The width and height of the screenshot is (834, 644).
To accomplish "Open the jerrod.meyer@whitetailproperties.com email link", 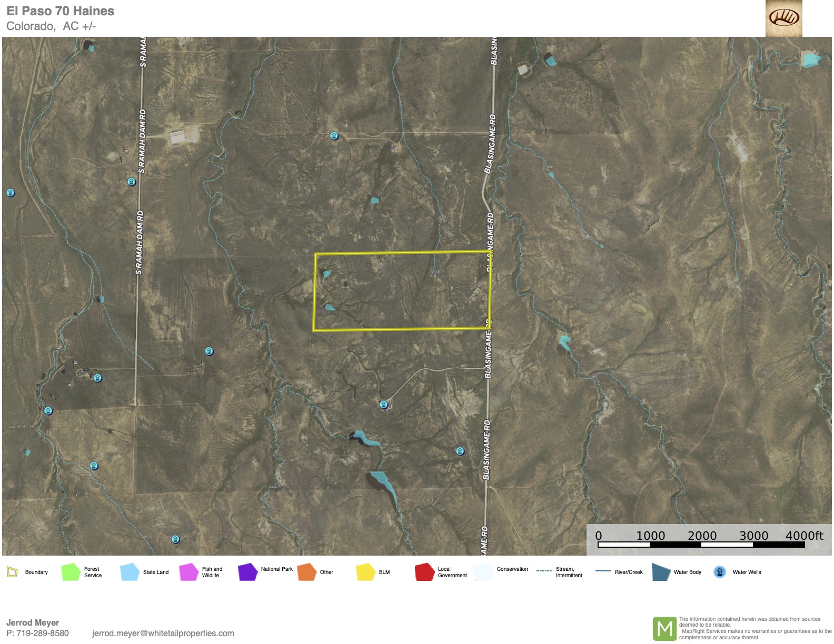I will click(x=163, y=633).
